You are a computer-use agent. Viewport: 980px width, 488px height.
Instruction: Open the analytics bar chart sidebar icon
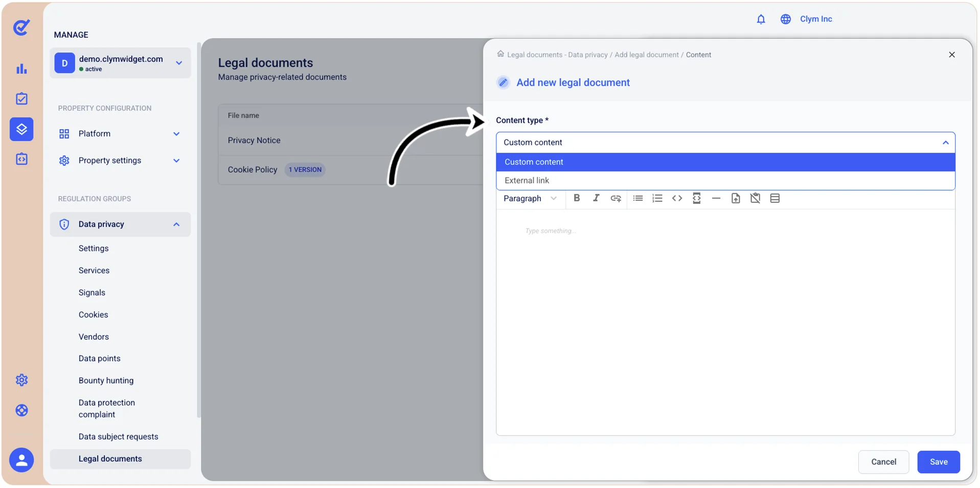pyautogui.click(x=21, y=69)
